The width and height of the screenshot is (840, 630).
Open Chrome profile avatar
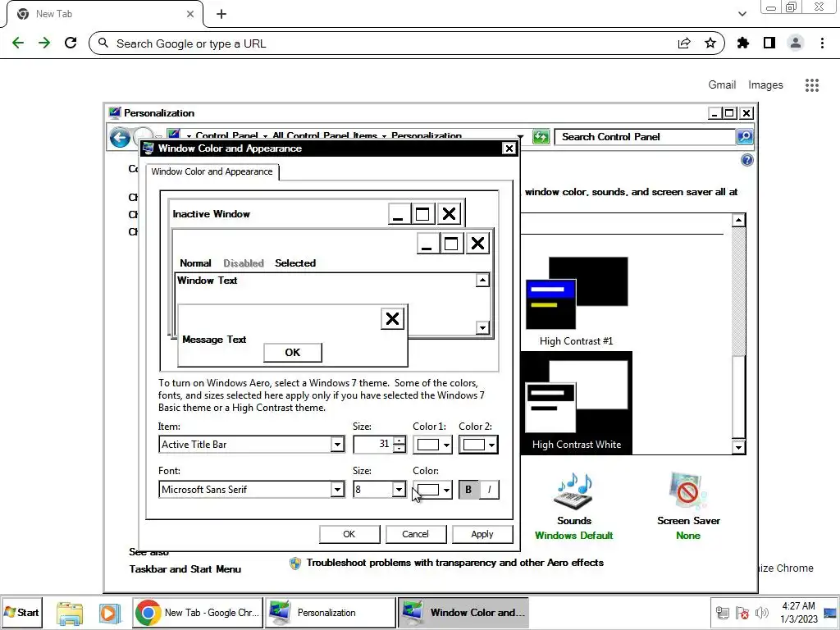pos(796,43)
